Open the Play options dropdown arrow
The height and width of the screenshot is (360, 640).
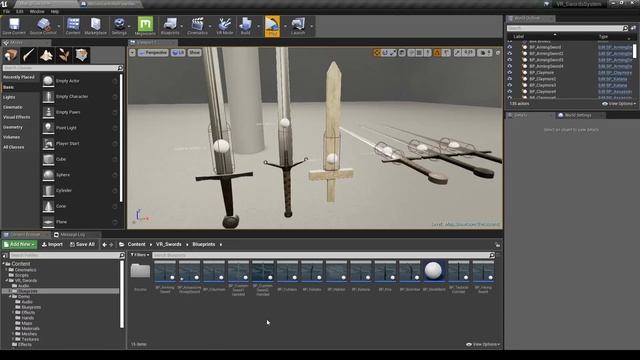coord(285,26)
